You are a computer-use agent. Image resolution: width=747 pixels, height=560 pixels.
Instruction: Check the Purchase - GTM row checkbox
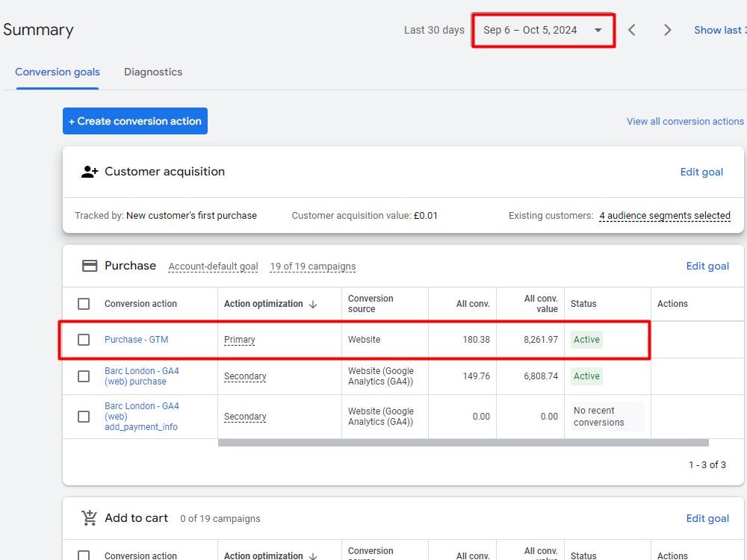[84, 340]
